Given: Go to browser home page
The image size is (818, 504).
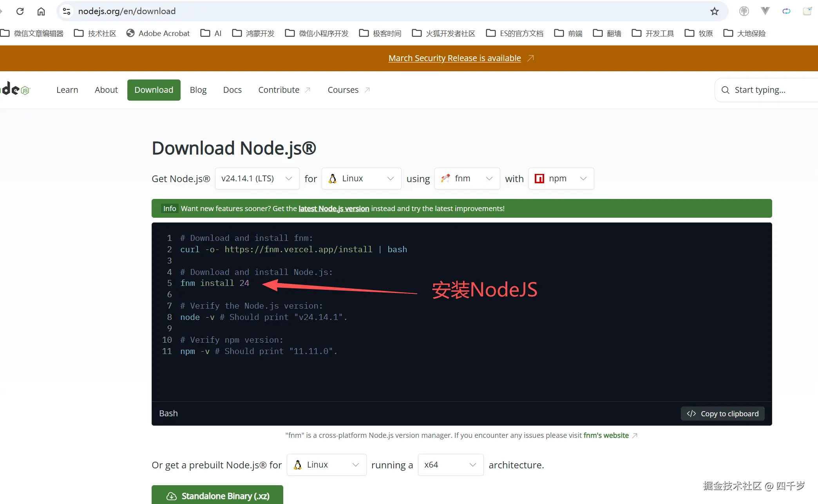Looking at the screenshot, I should [41, 11].
